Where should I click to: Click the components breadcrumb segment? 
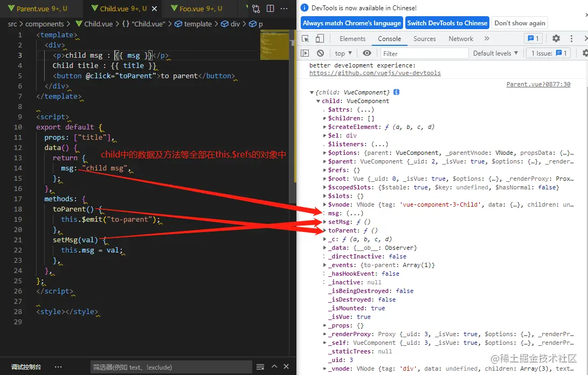tap(45, 24)
